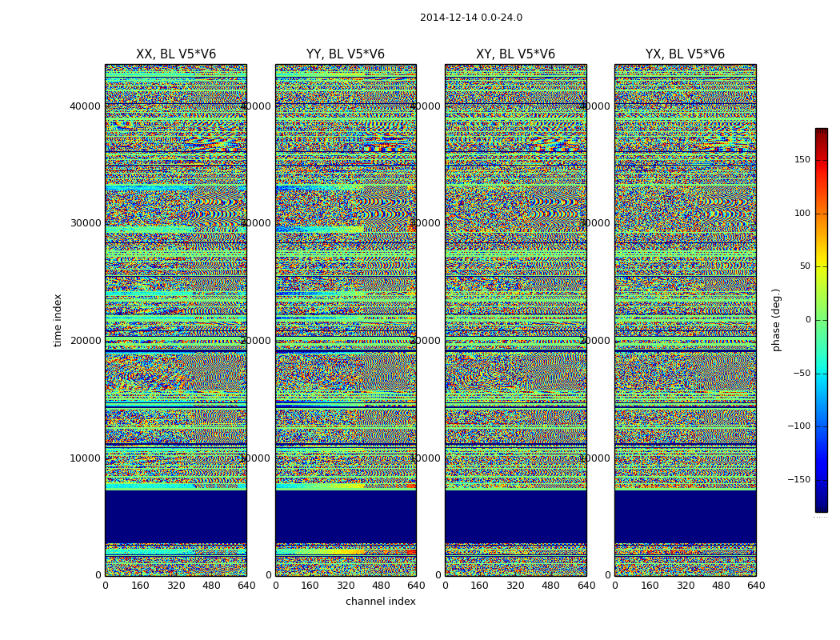The width and height of the screenshot is (840, 640).
Task: Click the dark blue blank band in YX panel
Action: coord(685,516)
